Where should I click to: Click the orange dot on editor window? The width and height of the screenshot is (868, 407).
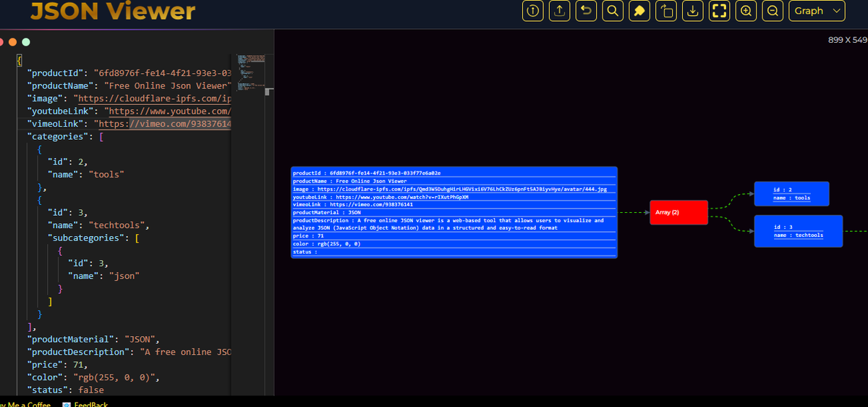coord(13,42)
